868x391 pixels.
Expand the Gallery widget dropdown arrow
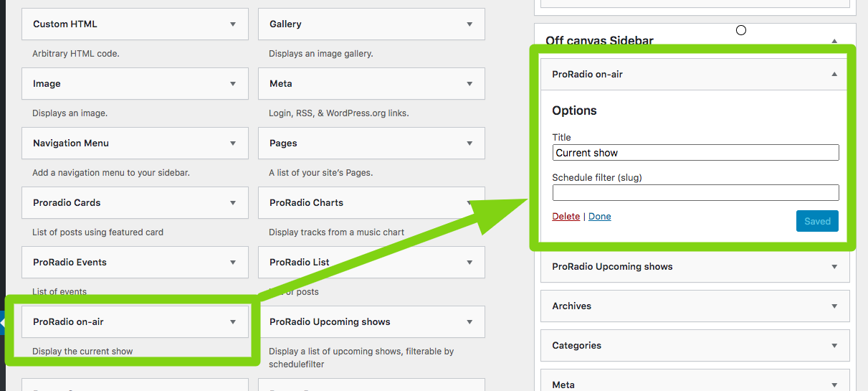point(469,24)
